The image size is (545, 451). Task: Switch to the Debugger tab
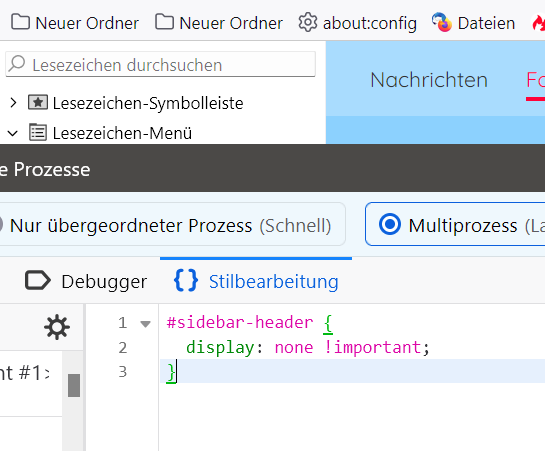pos(86,281)
